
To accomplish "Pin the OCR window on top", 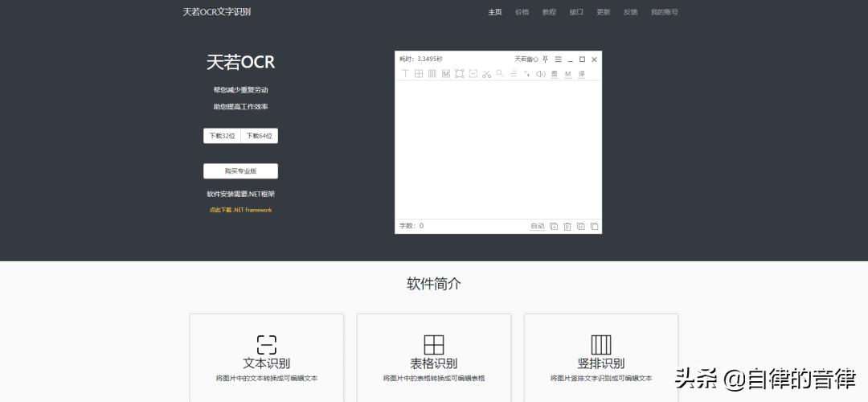I will coord(545,59).
